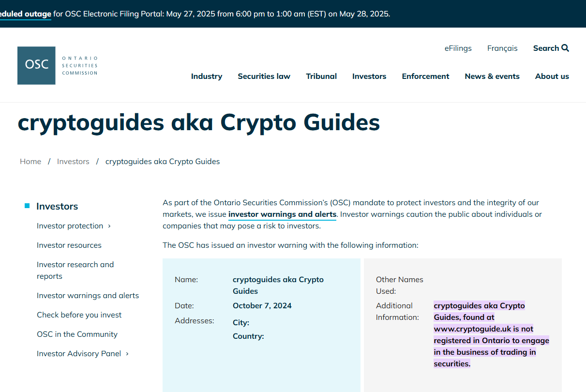Click the highlighted Additional Information text

tap(491, 334)
